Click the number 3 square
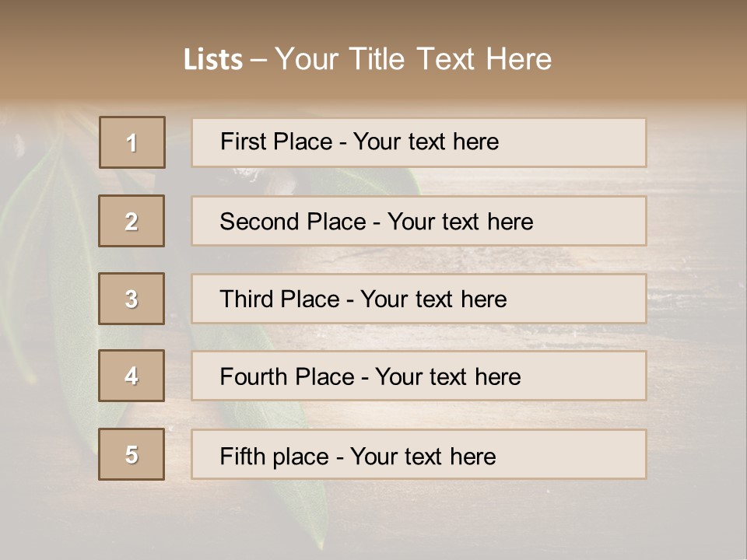This screenshot has height=560, width=747. [132, 299]
